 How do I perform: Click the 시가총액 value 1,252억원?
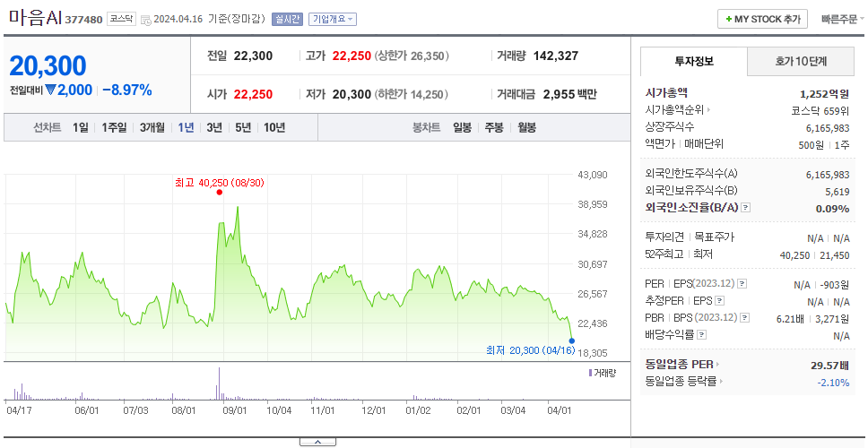click(824, 93)
